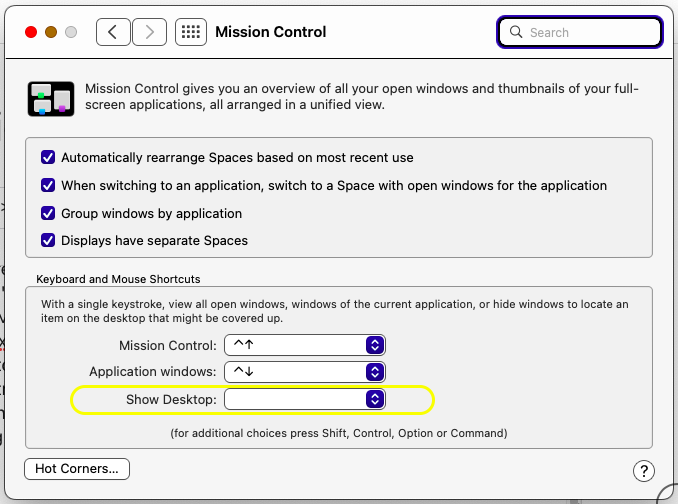Click the magnifying glass search icon
The width and height of the screenshot is (678, 504).
tap(516, 32)
